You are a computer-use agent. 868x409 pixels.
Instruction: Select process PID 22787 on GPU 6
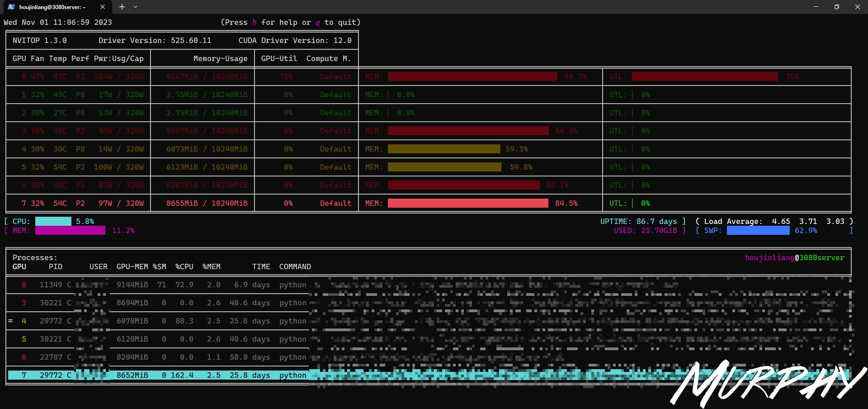pyautogui.click(x=429, y=357)
